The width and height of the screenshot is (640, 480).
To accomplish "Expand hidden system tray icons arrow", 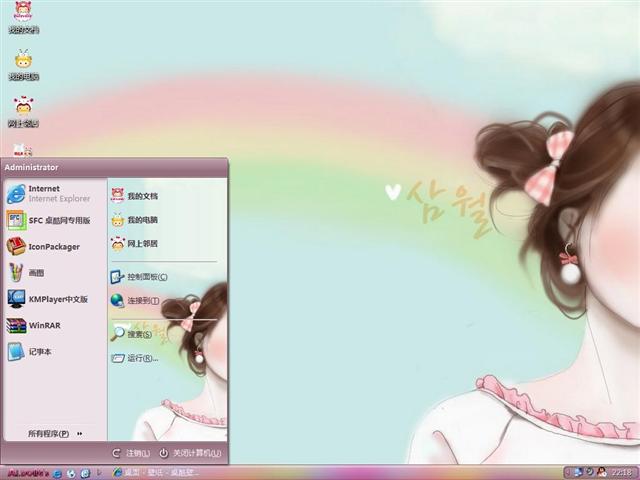I will click(568, 473).
